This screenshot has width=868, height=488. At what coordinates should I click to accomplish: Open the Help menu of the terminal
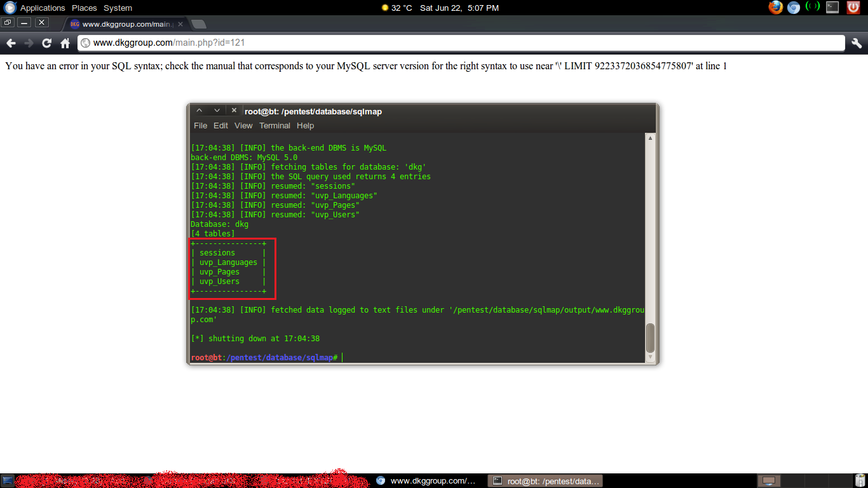point(306,125)
